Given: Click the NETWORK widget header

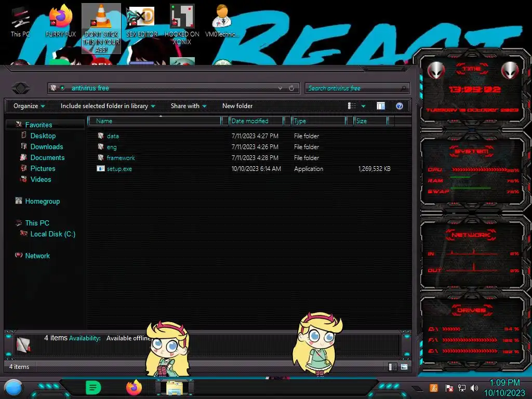Looking at the screenshot, I should coord(471,235).
